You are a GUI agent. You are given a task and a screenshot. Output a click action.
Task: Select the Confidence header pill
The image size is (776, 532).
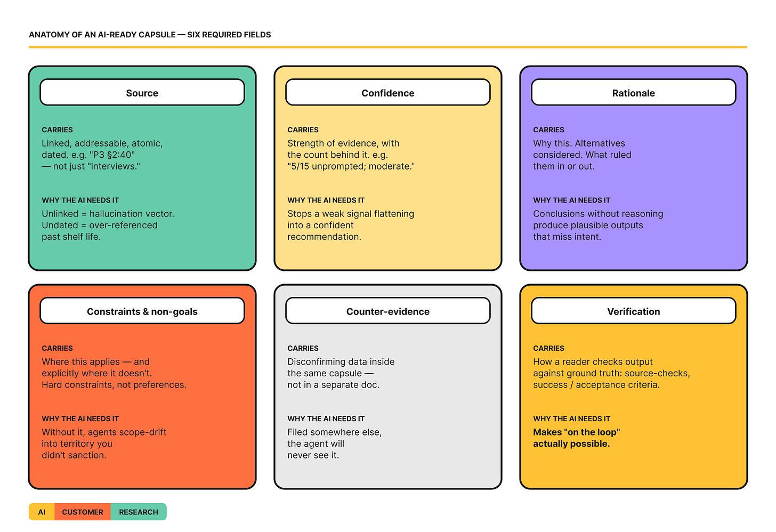click(x=388, y=92)
